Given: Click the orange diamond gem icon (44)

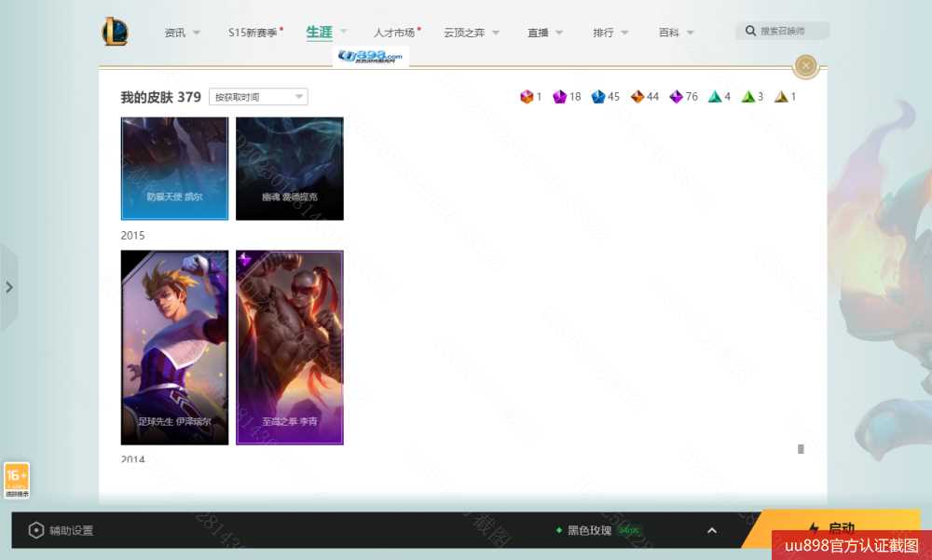Looking at the screenshot, I should coord(637,96).
